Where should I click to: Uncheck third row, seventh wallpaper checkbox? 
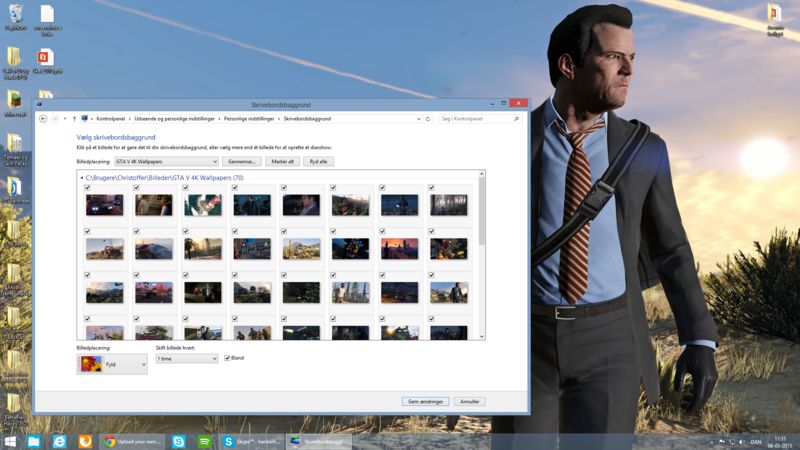382,276
